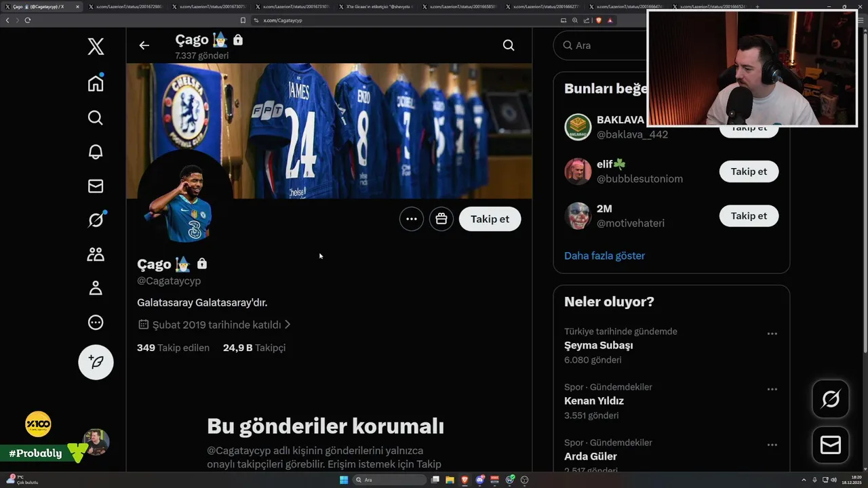
Task: Click weather widget Çok bulutlu
Action: point(22,480)
